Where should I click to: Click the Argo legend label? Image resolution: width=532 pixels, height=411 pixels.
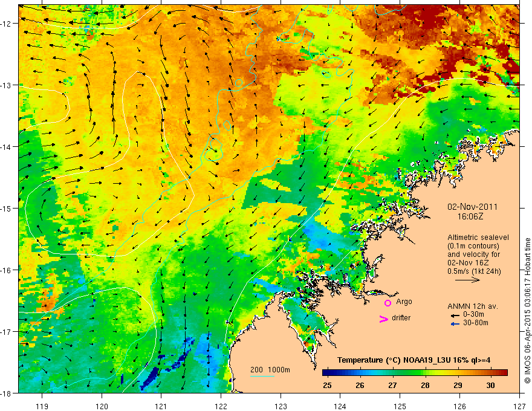pyautogui.click(x=404, y=302)
